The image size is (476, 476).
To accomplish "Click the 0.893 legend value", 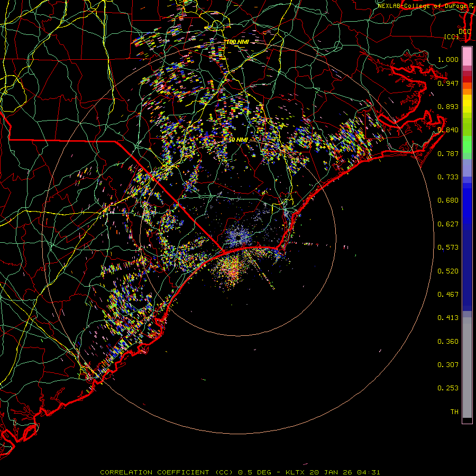I will (448, 106).
